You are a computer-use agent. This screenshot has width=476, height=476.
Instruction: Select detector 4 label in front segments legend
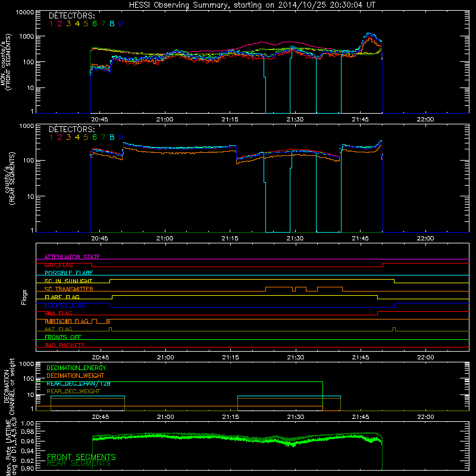click(77, 24)
